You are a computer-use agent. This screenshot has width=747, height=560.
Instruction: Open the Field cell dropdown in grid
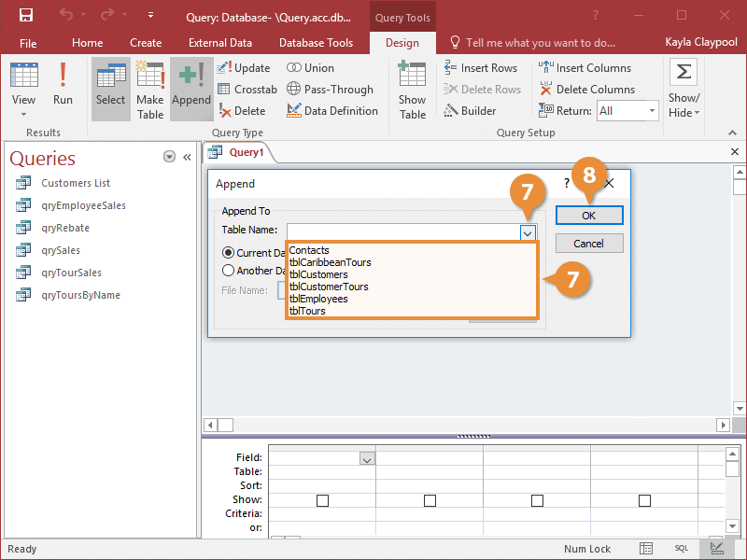coord(367,459)
